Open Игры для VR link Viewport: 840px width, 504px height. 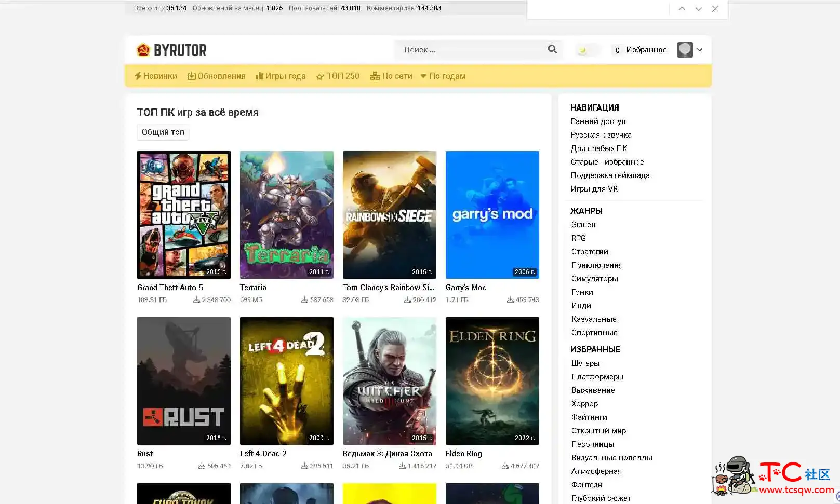(594, 189)
